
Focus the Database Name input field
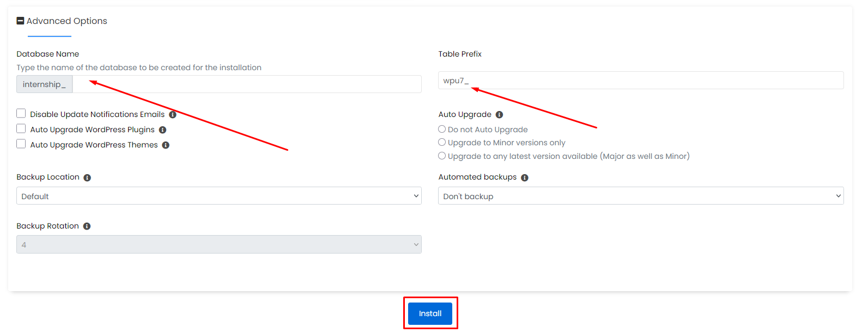(x=247, y=84)
